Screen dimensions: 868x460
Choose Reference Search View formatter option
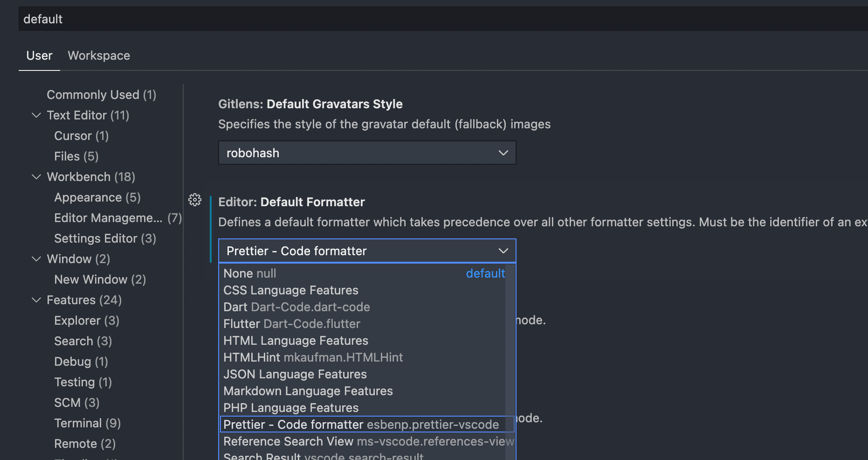click(x=367, y=441)
